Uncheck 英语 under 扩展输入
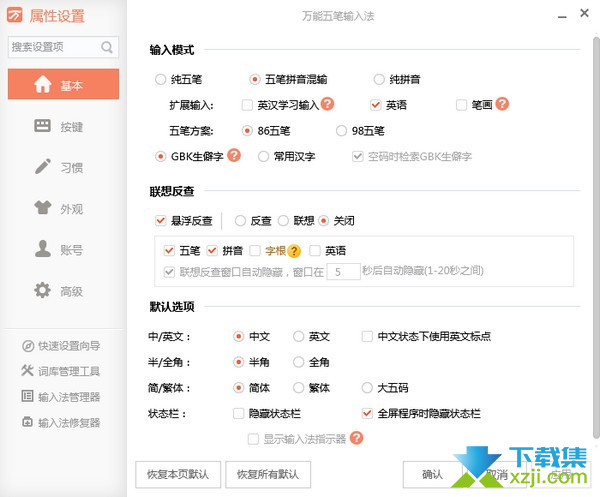600x497 pixels. pos(376,105)
